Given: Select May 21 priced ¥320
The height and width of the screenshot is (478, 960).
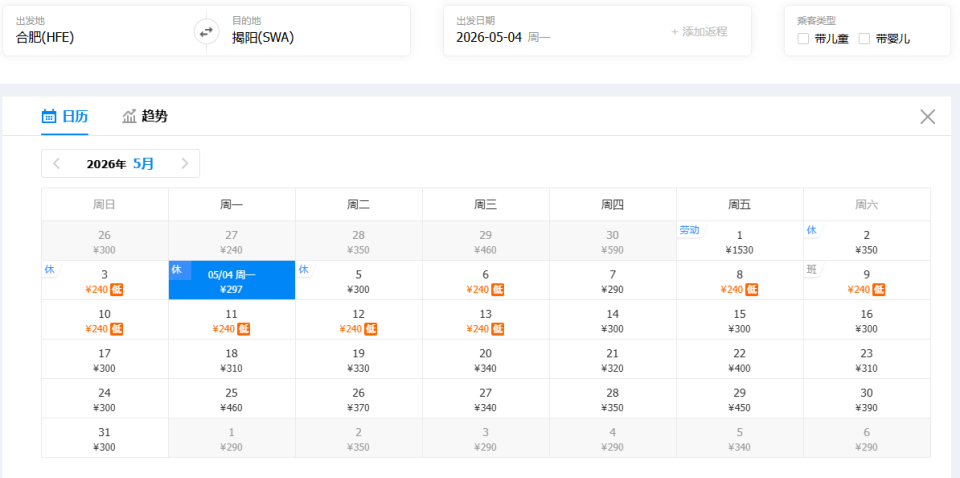Looking at the screenshot, I should coord(613,359).
